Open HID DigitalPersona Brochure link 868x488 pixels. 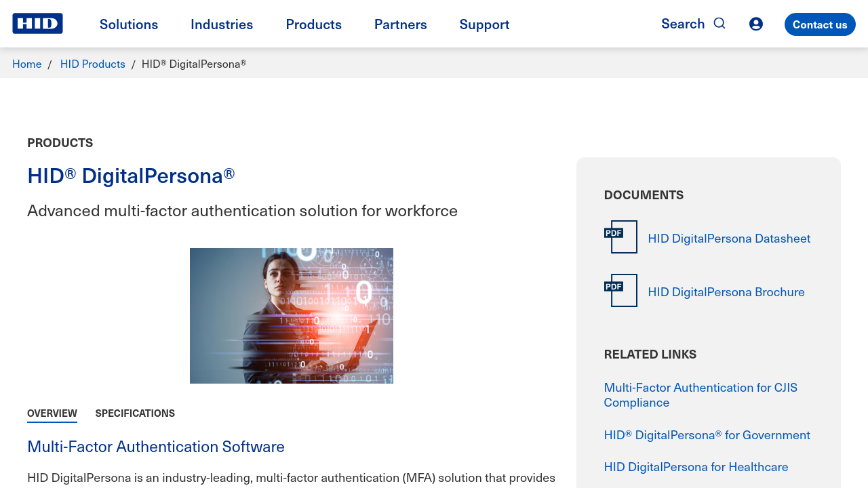(726, 291)
